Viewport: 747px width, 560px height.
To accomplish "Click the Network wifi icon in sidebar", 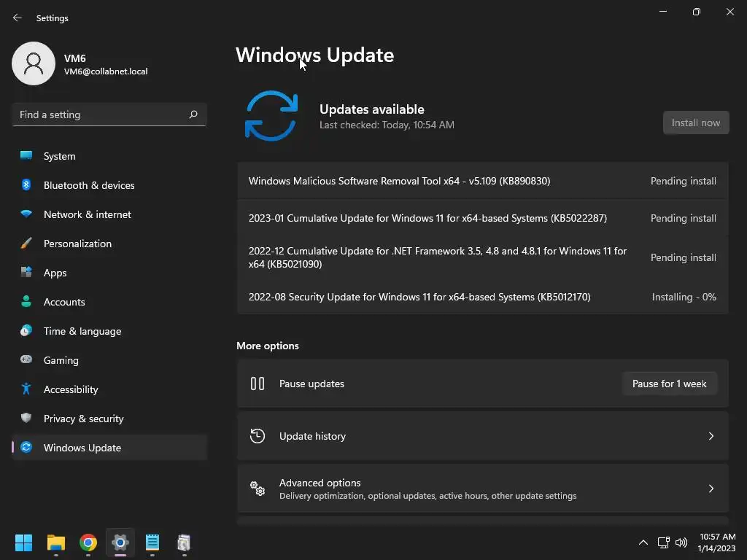I will (x=26, y=214).
